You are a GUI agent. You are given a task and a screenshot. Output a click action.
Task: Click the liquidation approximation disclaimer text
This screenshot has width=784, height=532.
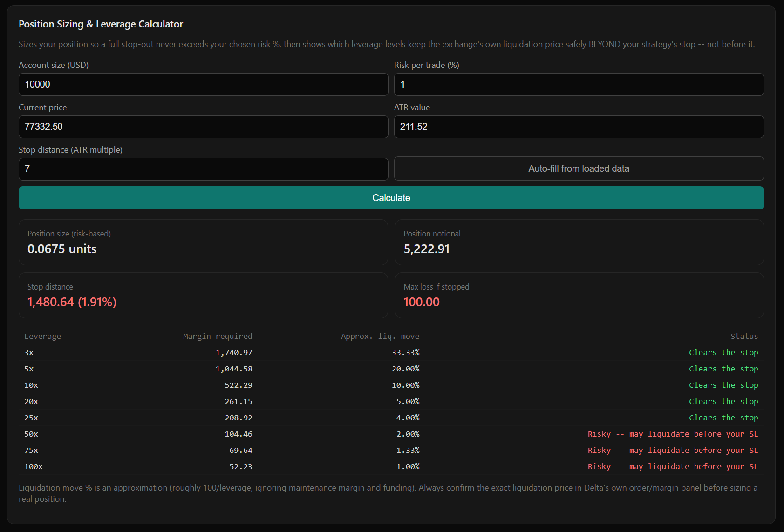tap(388, 493)
